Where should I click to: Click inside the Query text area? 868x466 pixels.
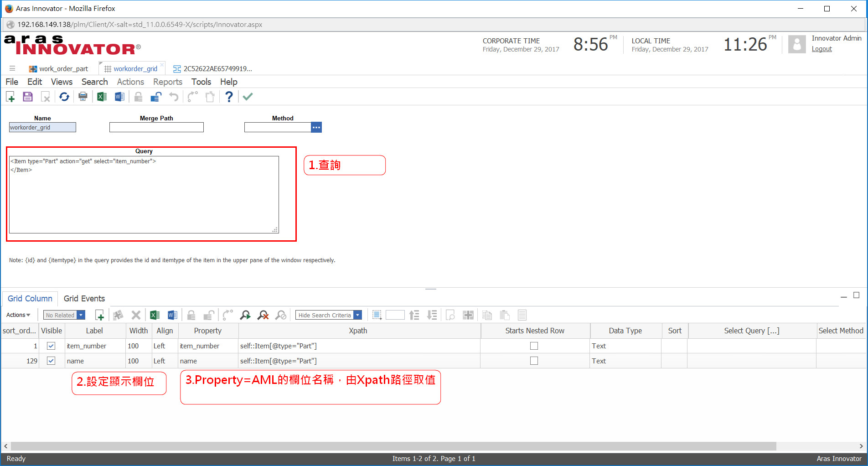(144, 195)
